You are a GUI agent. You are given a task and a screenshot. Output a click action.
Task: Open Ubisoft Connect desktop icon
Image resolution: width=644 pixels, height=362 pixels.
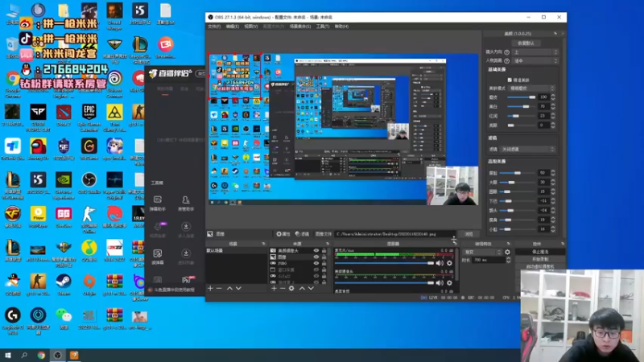pos(114,84)
